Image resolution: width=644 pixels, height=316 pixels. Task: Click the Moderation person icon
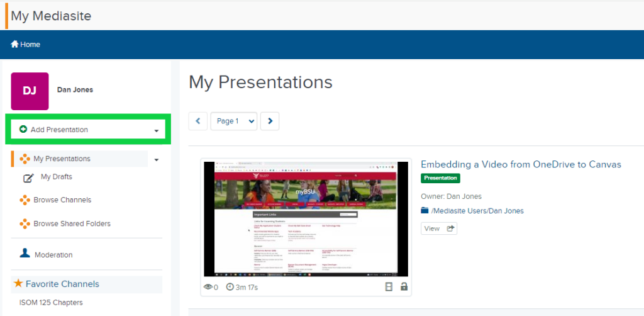pyautogui.click(x=25, y=254)
